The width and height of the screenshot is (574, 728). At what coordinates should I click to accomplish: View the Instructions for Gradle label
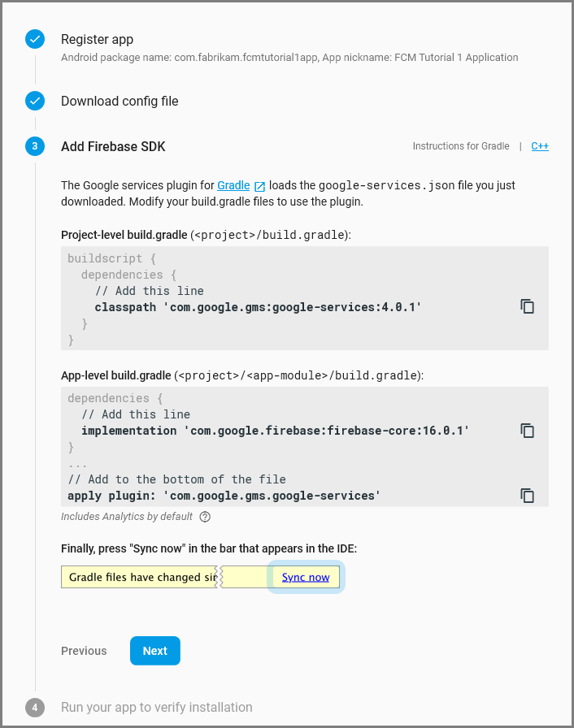click(x=461, y=146)
